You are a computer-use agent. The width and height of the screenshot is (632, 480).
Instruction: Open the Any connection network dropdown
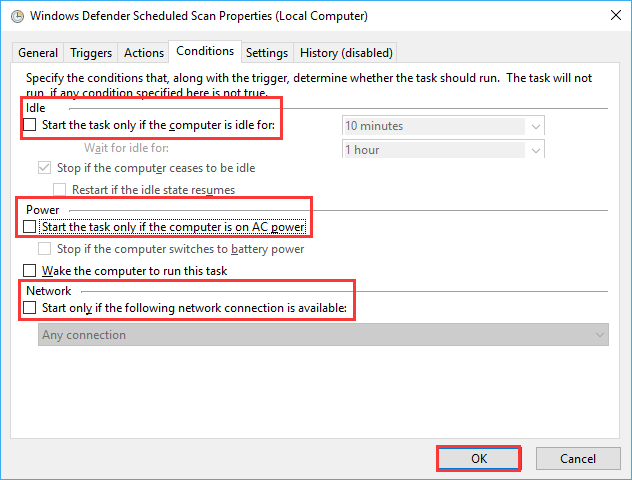[323, 335]
